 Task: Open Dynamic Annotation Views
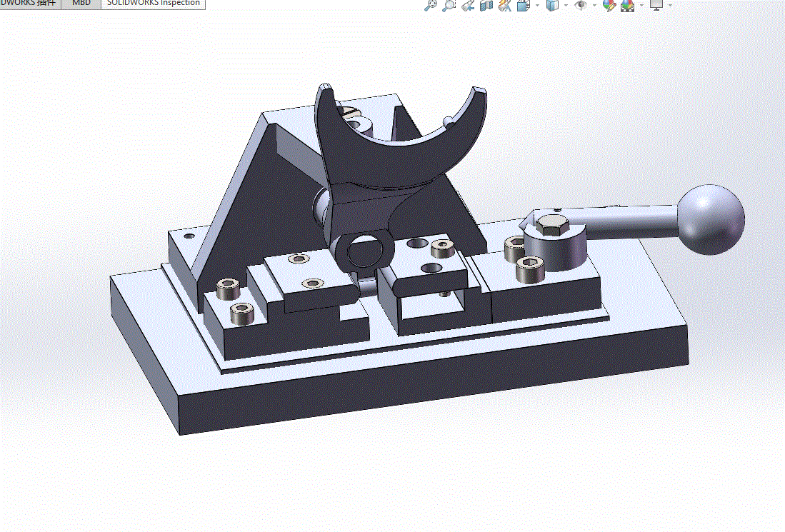(504, 6)
